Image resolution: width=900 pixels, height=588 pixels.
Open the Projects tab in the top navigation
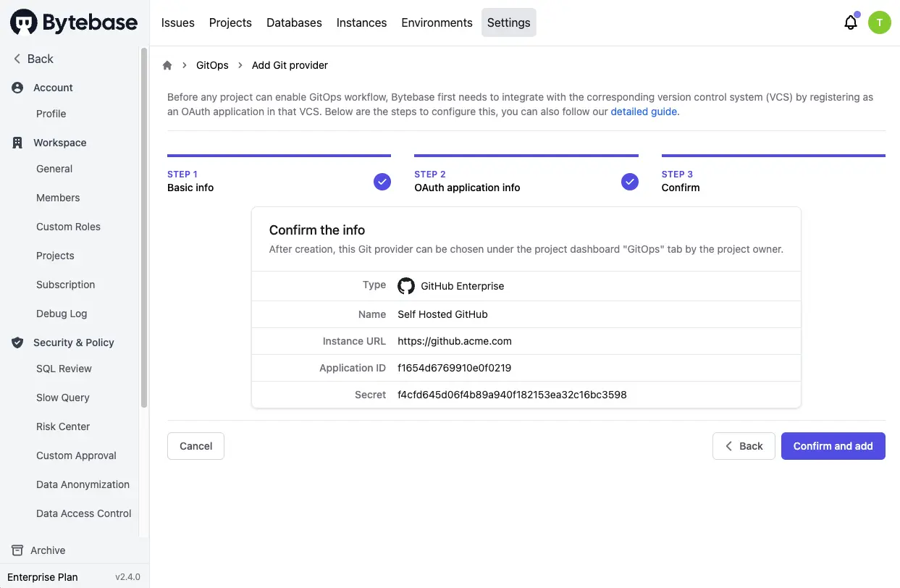pos(230,22)
